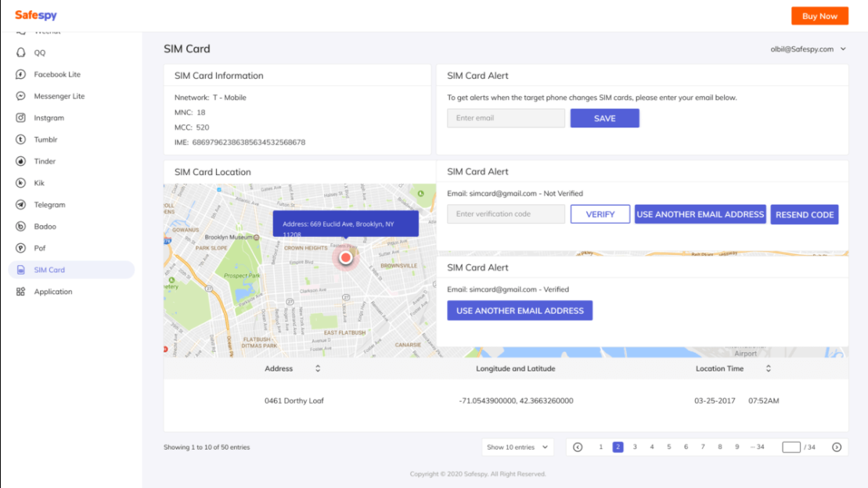Click the Nnetwork T - Mobile line
The width and height of the screenshot is (868, 488).
pos(211,98)
